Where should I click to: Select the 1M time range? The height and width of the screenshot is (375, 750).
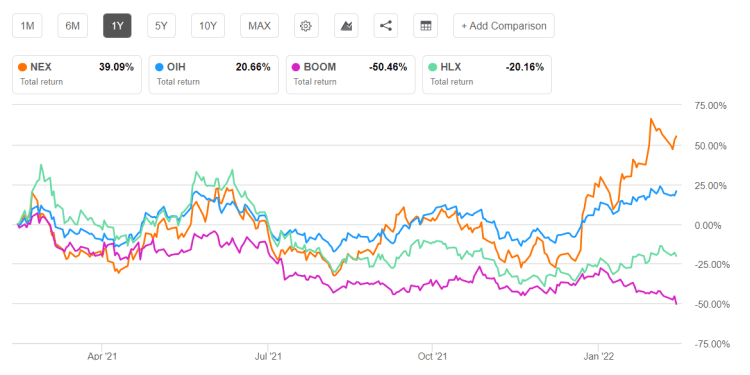[x=27, y=26]
